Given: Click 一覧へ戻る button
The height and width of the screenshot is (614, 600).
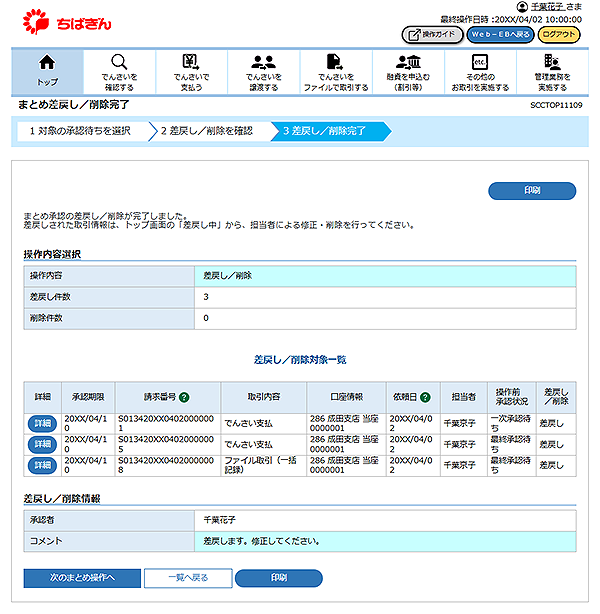Looking at the screenshot, I should pos(186,578).
